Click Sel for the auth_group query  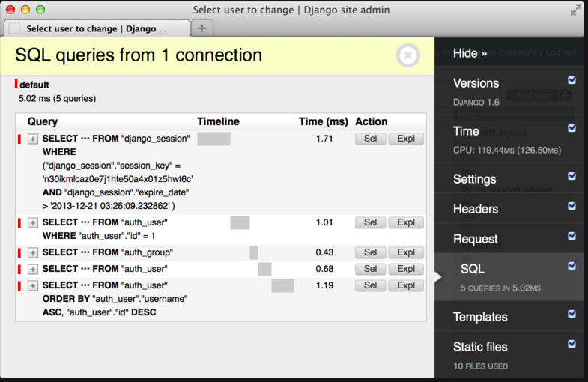(x=371, y=252)
